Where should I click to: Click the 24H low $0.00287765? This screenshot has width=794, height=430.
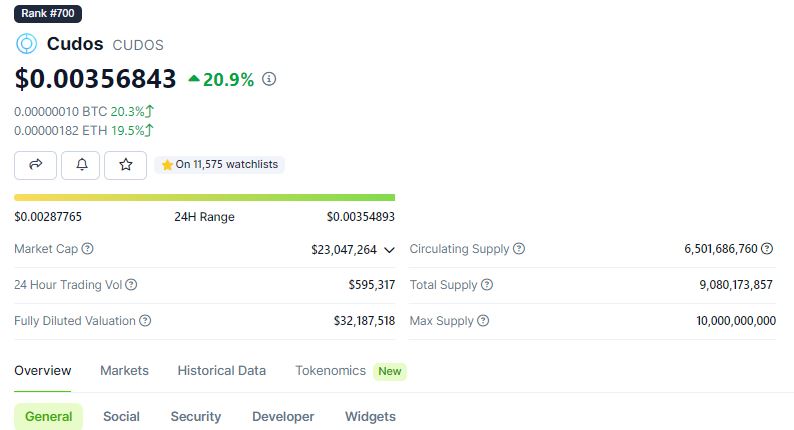tap(48, 217)
